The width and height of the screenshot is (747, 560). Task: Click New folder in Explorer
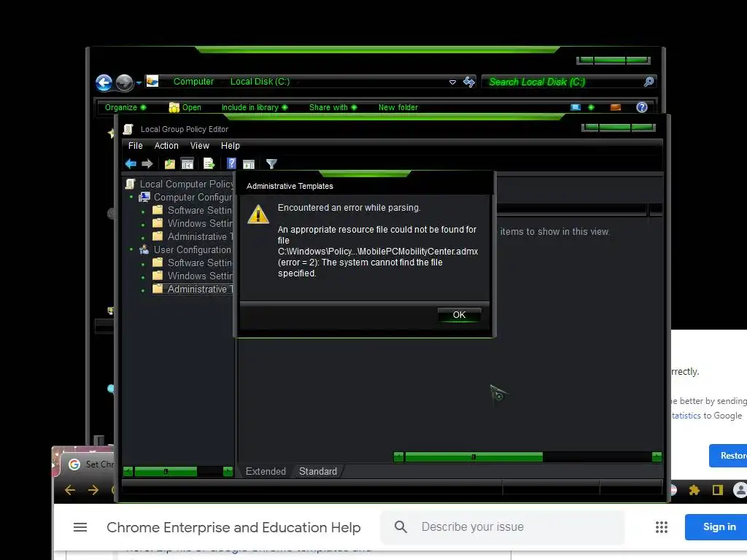(398, 108)
